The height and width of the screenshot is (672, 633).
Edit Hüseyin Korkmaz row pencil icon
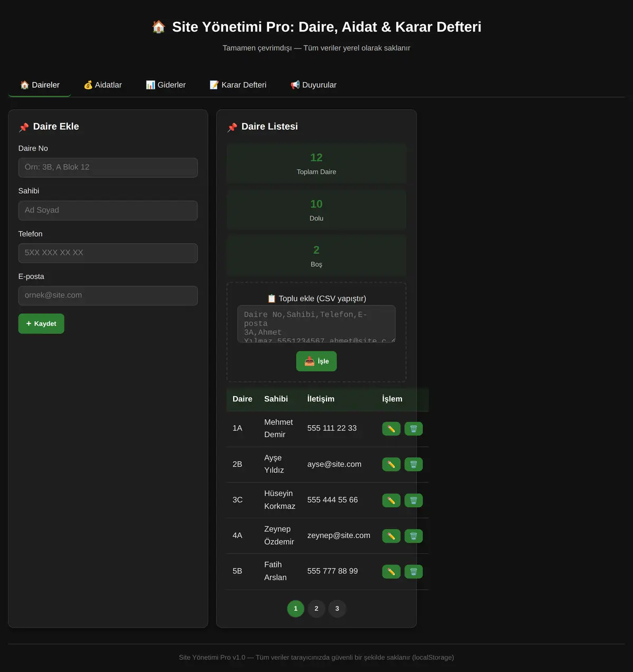point(391,500)
